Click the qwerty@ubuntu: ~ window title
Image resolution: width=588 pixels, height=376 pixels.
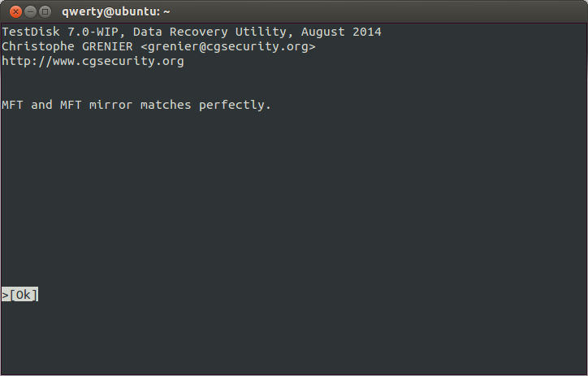(116, 12)
